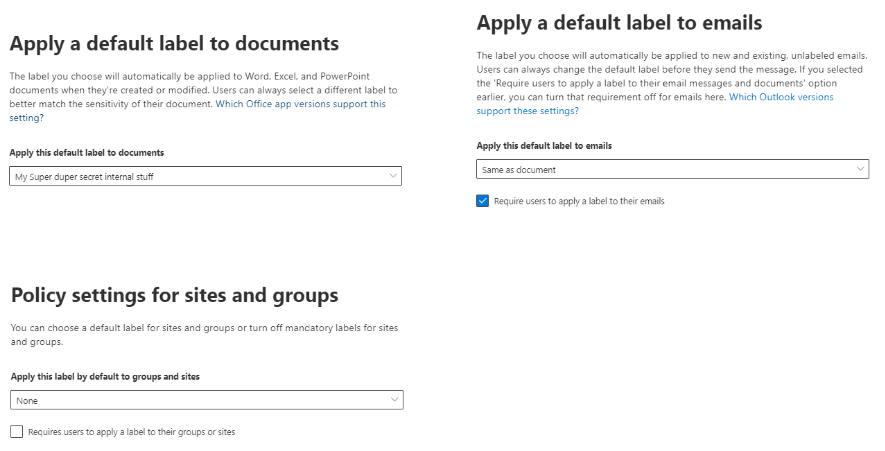885x451 pixels.
Task: Click the chevron arrow in groups and sites dropdown
Action: pyautogui.click(x=394, y=401)
